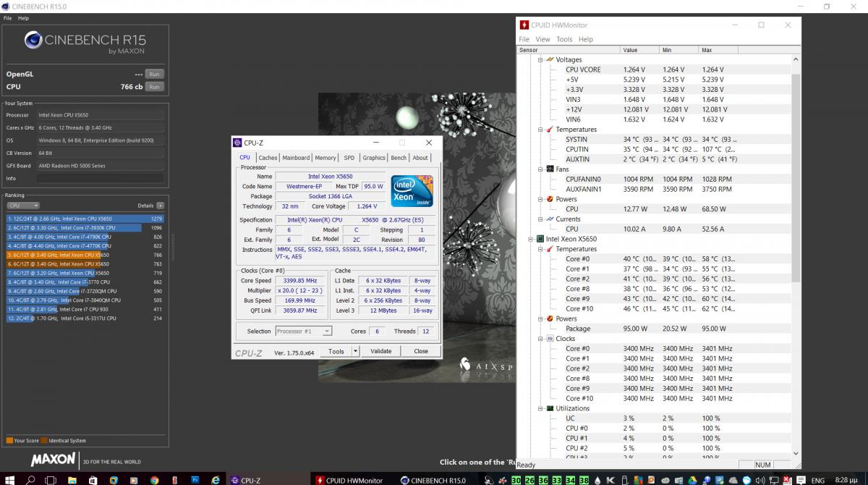
Task: Click the tray temperature icon showing 30
Action: (x=516, y=480)
